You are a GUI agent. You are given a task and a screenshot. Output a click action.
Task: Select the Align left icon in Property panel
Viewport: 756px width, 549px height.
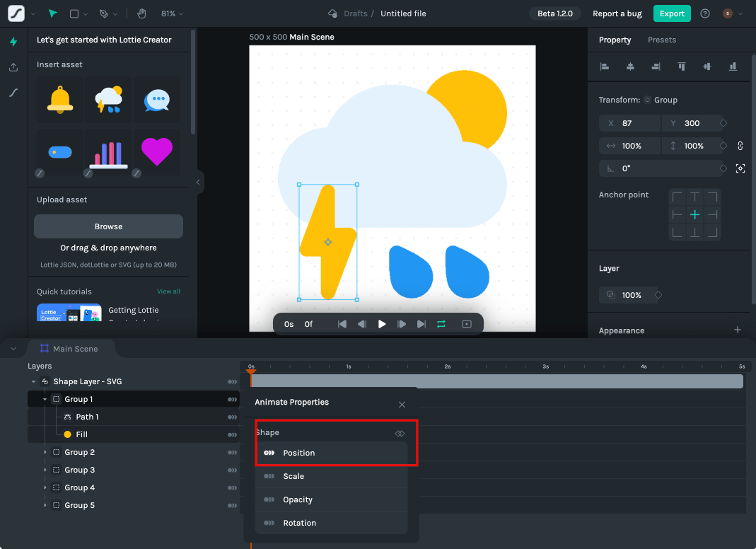605,67
